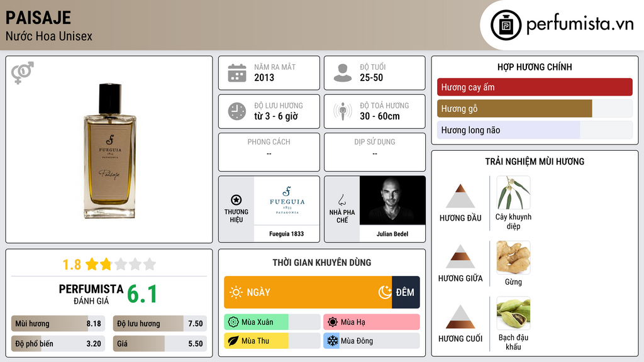Click the release year value 2013
This screenshot has height=362, width=644.
(x=264, y=77)
